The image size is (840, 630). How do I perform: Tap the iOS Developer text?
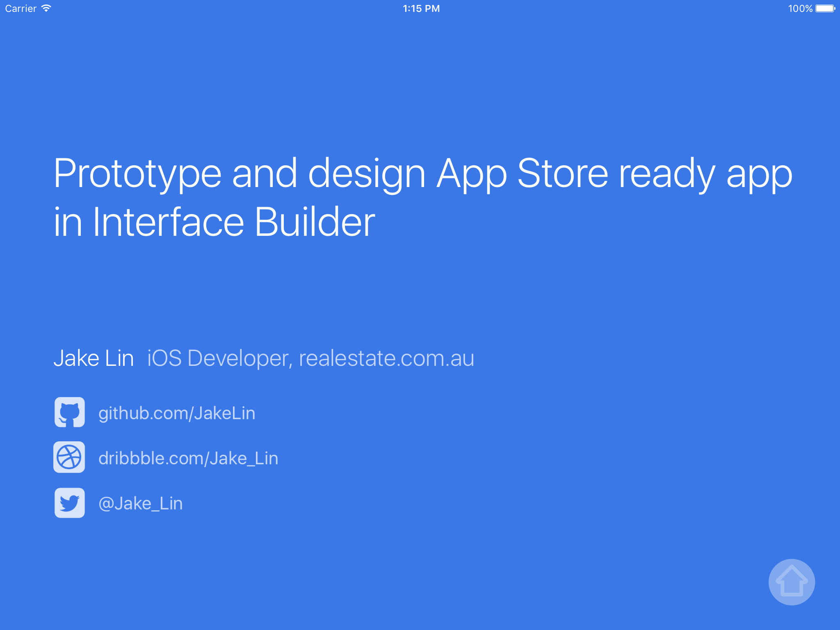pyautogui.click(x=219, y=358)
